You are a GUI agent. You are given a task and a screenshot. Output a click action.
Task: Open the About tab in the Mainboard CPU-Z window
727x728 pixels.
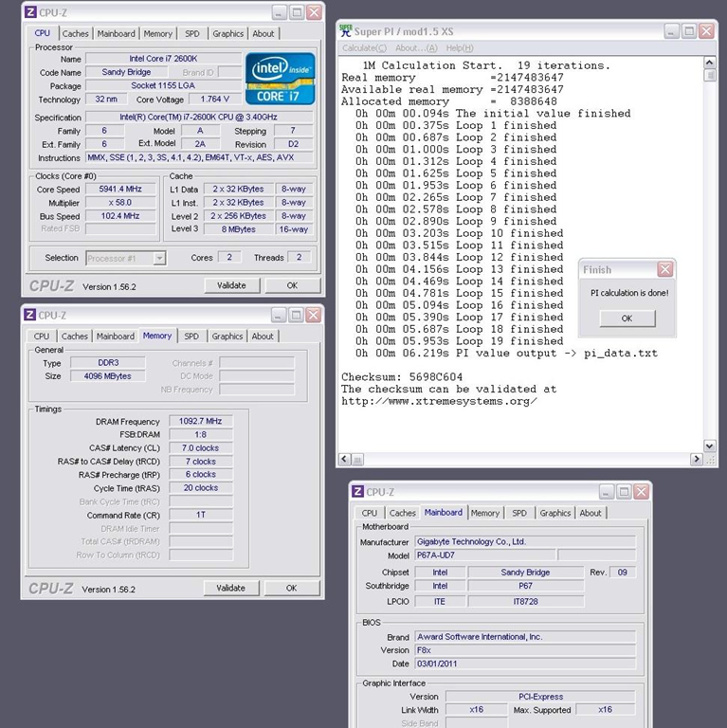pos(591,513)
